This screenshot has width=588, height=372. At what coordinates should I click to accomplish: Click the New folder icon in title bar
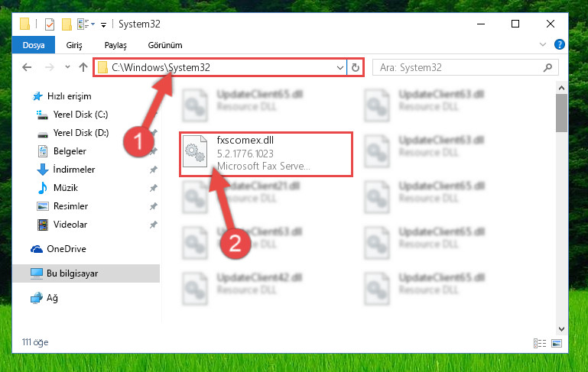click(x=67, y=24)
